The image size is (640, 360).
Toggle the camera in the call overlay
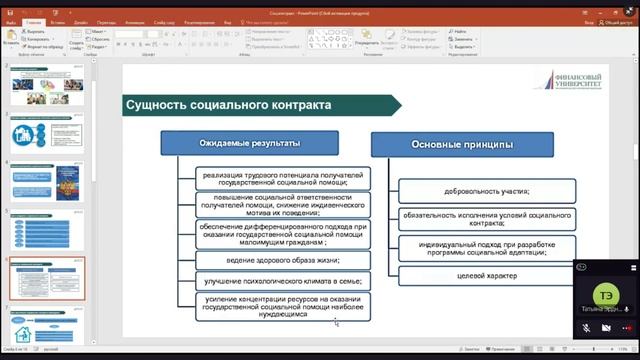click(606, 328)
